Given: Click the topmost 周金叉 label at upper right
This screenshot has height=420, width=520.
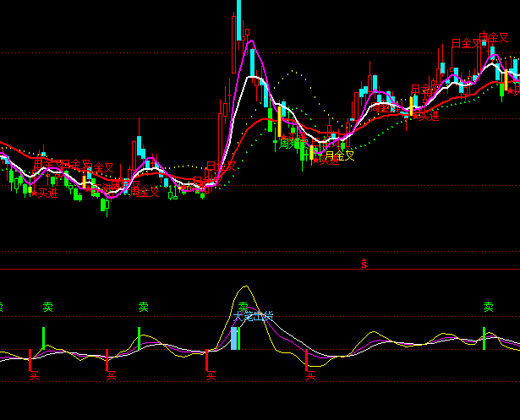Looking at the screenshot, I should tap(494, 38).
